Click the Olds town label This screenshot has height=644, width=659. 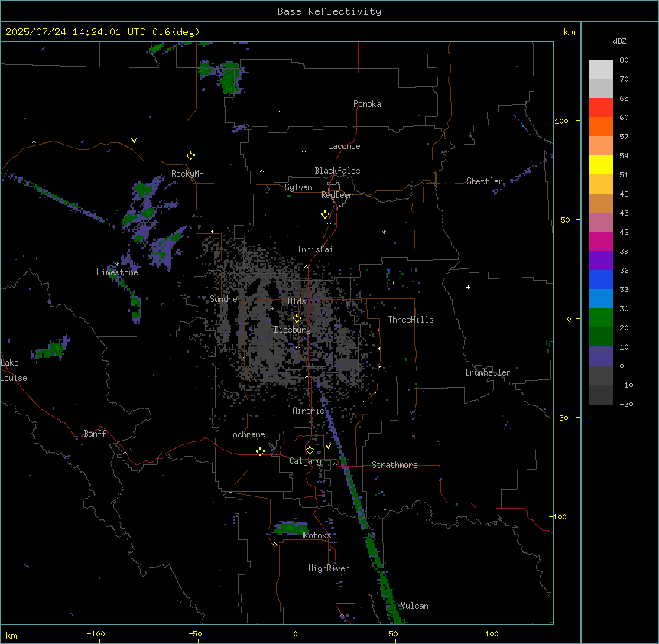click(297, 301)
